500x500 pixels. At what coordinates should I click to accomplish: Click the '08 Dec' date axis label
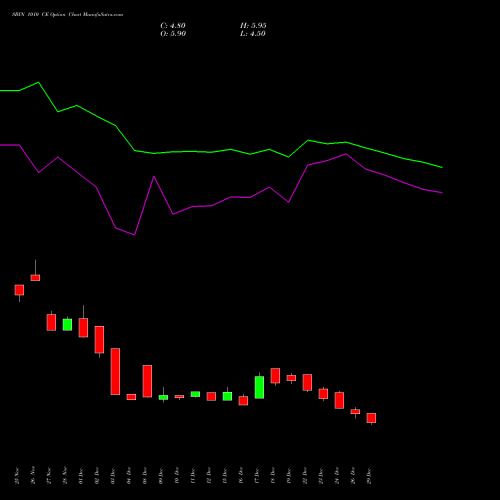[x=145, y=476]
